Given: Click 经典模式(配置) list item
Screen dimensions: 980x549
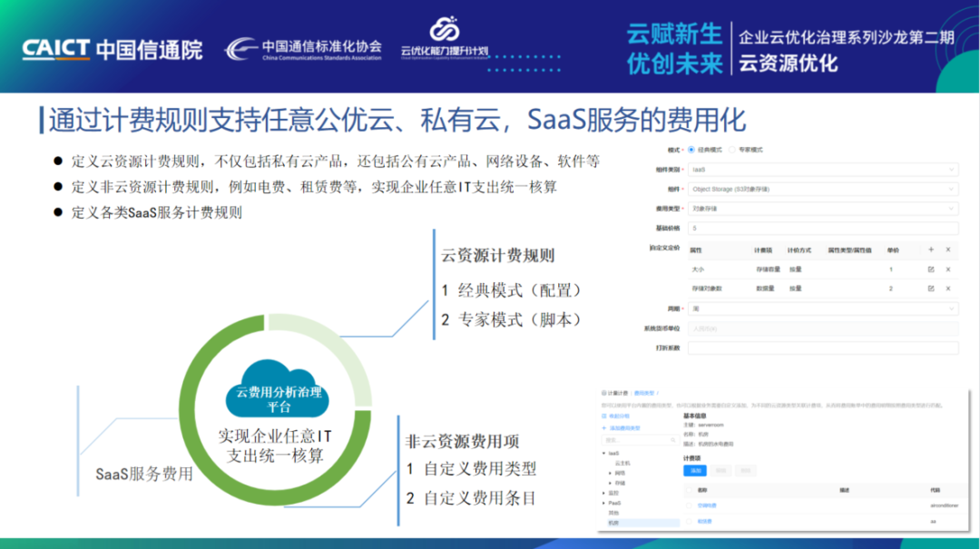Looking at the screenshot, I should [511, 290].
